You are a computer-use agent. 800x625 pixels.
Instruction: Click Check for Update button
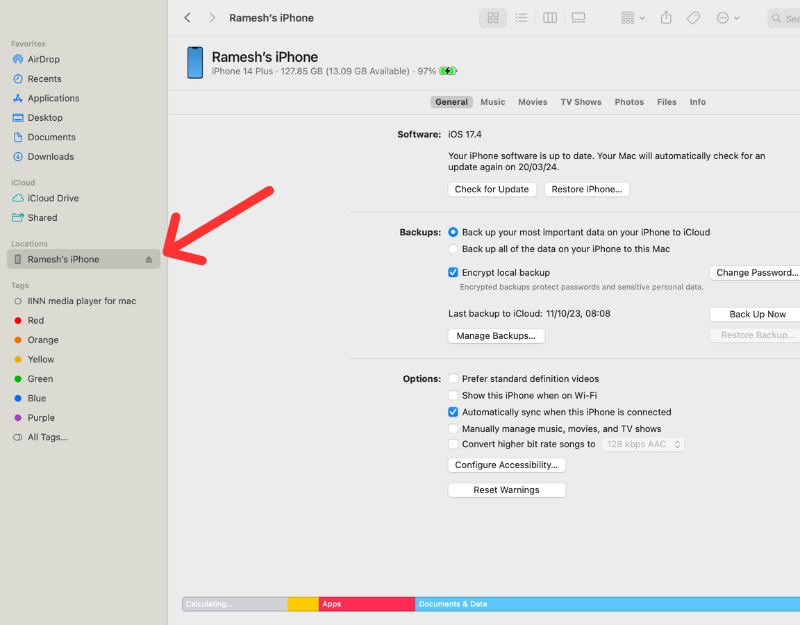click(492, 189)
